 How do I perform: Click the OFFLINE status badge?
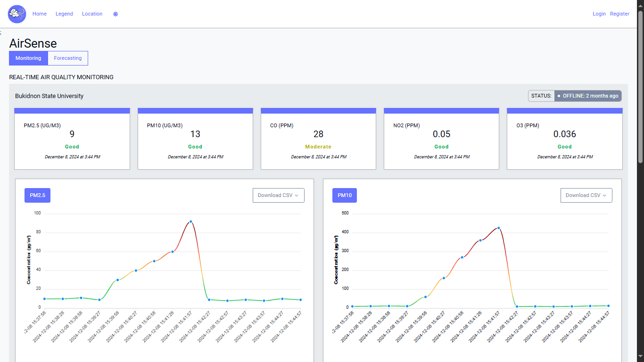pos(587,96)
